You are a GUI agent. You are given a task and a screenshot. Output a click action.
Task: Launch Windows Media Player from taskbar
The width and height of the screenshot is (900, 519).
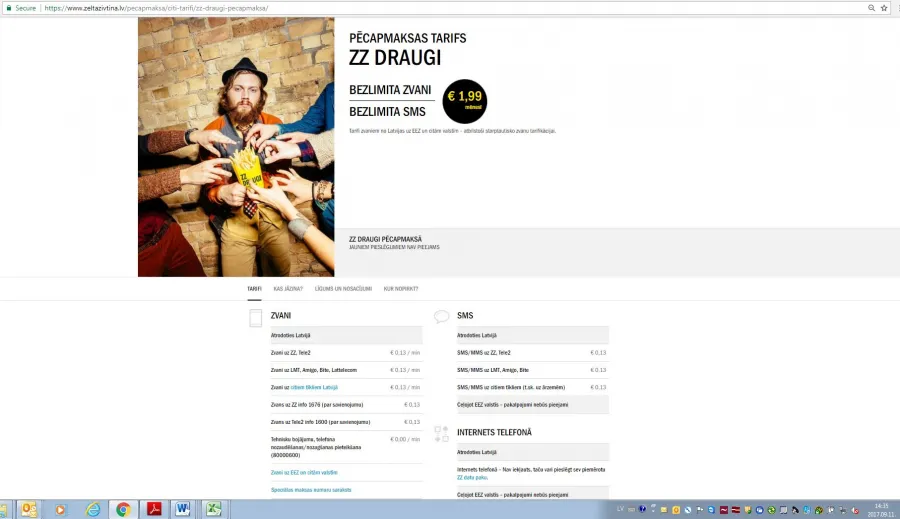(60, 509)
